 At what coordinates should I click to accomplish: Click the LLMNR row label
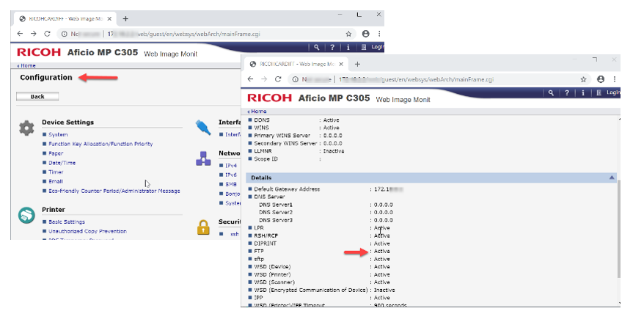point(263,151)
